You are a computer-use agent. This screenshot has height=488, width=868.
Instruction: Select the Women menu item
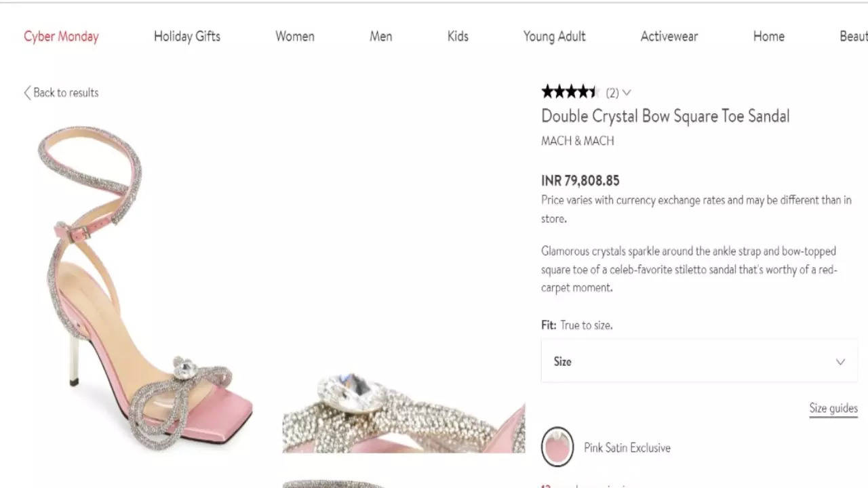tap(295, 37)
